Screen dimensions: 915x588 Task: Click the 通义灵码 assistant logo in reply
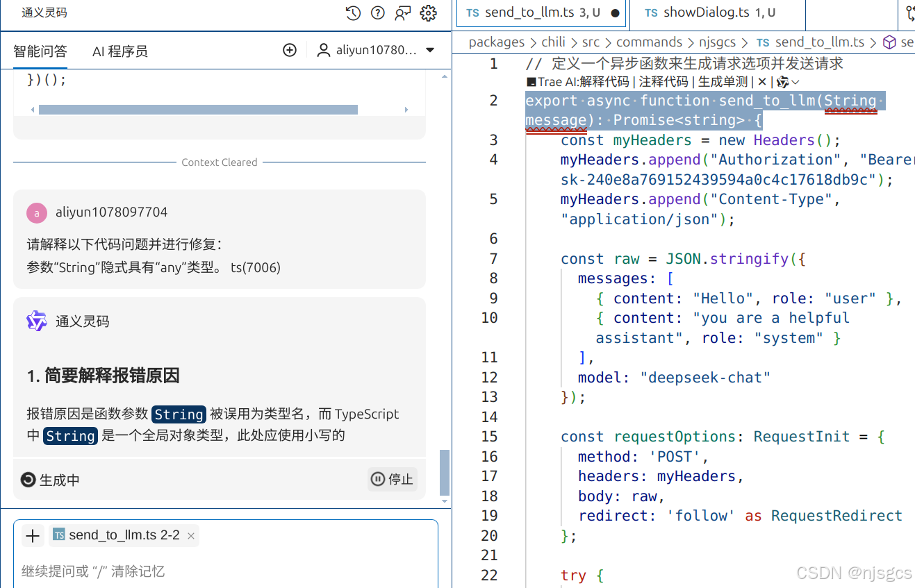[x=37, y=321]
